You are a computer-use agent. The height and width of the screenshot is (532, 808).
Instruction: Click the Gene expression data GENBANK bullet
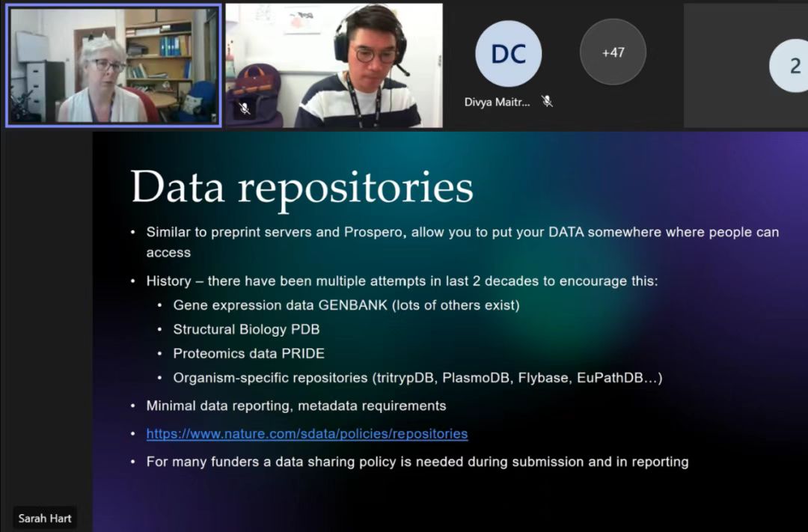(346, 305)
